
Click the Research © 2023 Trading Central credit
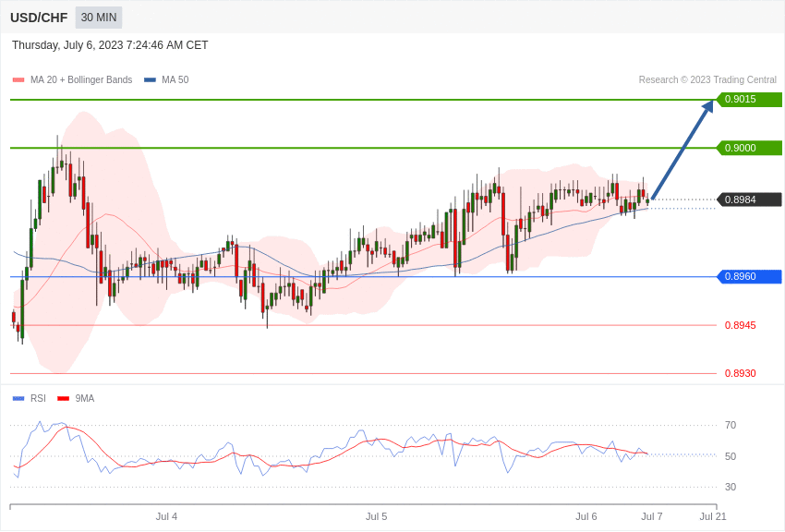tap(707, 80)
